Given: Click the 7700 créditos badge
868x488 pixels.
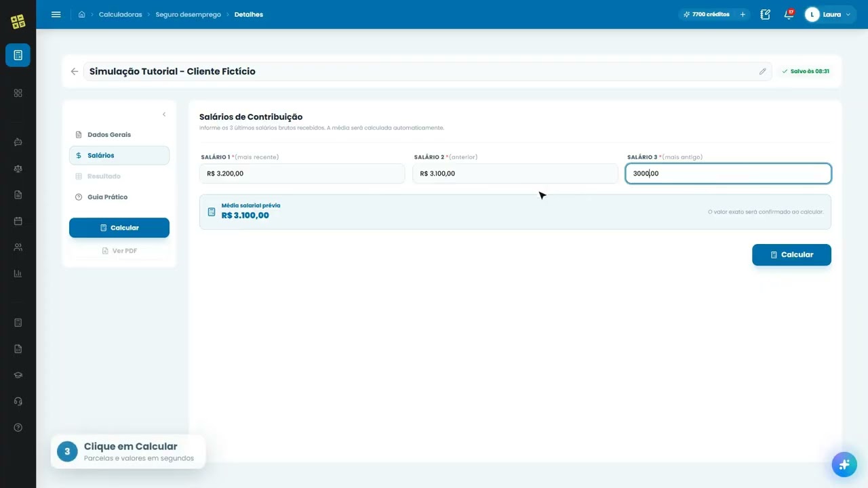Looking at the screenshot, I should pos(707,14).
